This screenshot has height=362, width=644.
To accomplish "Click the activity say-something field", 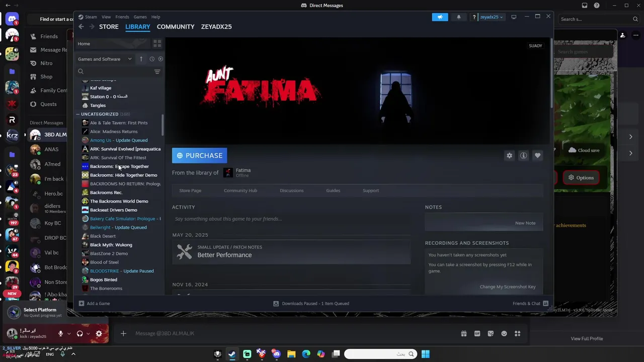I will point(291,219).
